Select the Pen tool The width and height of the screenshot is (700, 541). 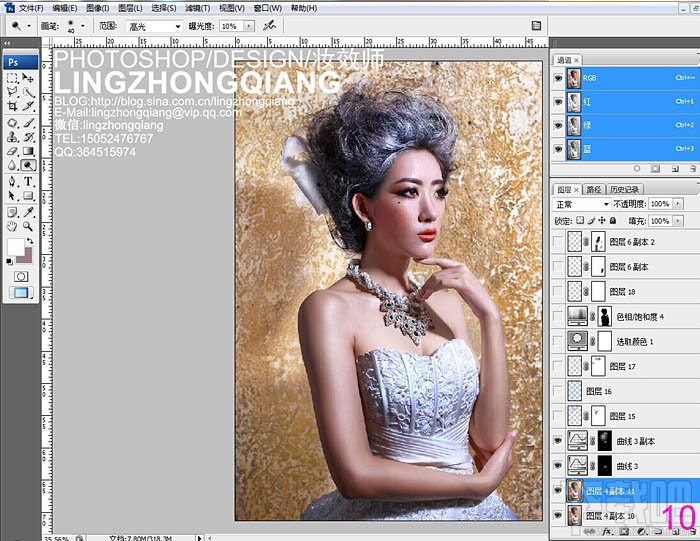pyautogui.click(x=12, y=181)
